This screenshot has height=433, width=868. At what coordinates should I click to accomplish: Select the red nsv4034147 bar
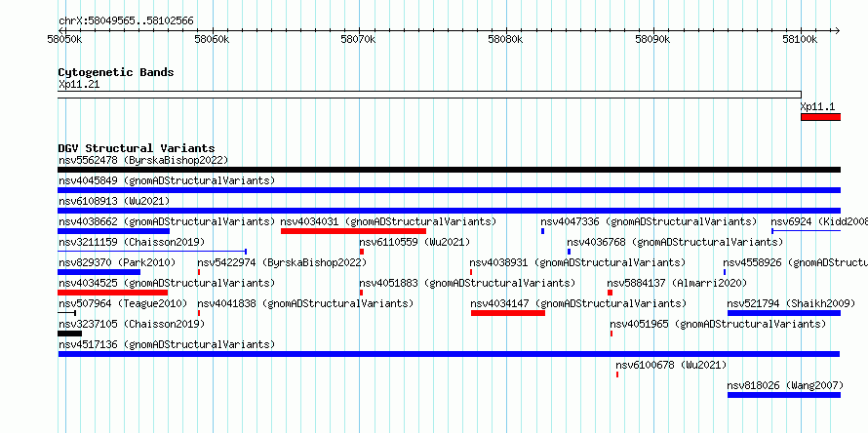tap(508, 313)
